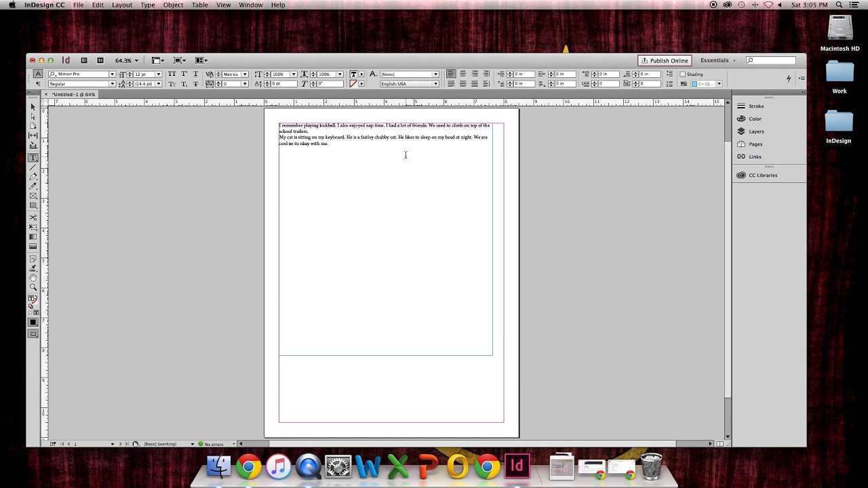Image resolution: width=868 pixels, height=488 pixels.
Task: Toggle All Caps formatting
Action: point(172,74)
